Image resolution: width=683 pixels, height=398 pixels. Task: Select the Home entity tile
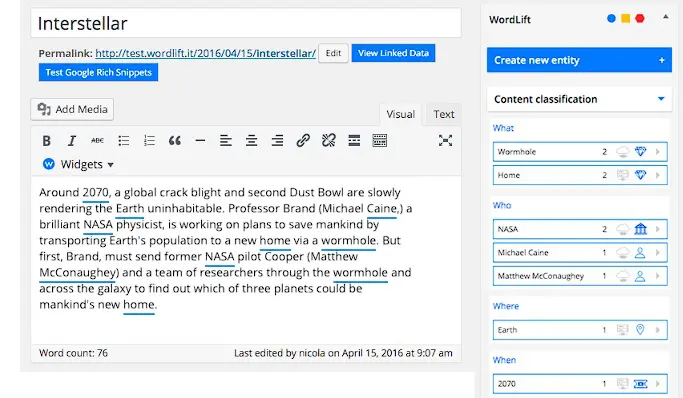click(x=580, y=175)
